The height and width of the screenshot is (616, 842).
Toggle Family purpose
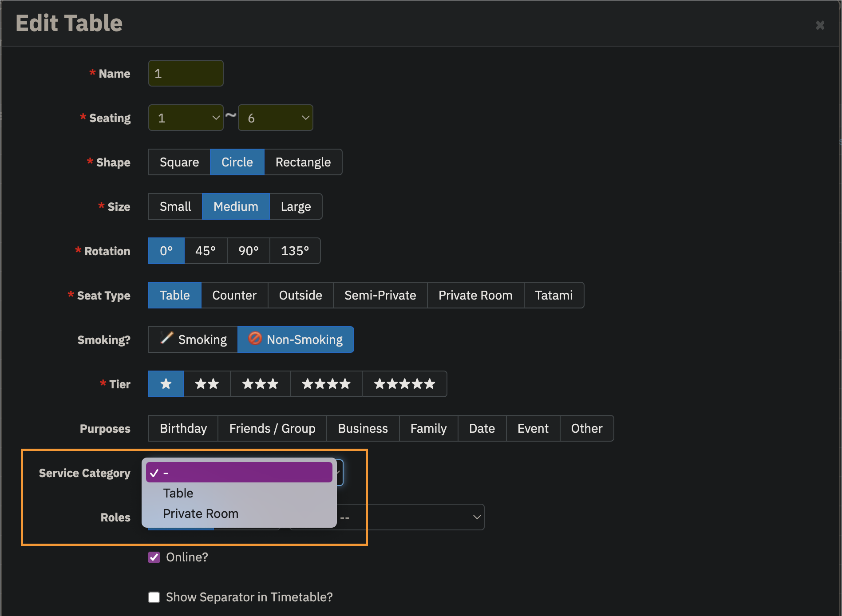click(x=428, y=428)
